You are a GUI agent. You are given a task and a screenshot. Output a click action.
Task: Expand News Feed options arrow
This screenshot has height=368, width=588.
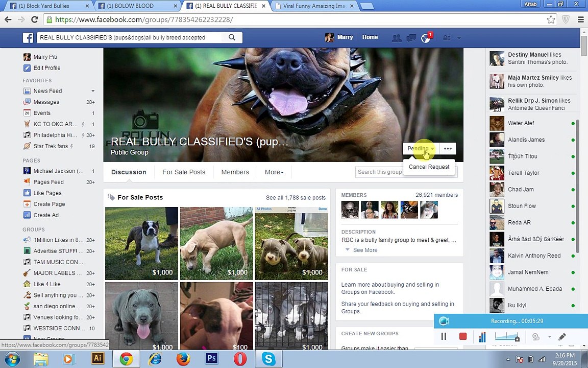(93, 91)
